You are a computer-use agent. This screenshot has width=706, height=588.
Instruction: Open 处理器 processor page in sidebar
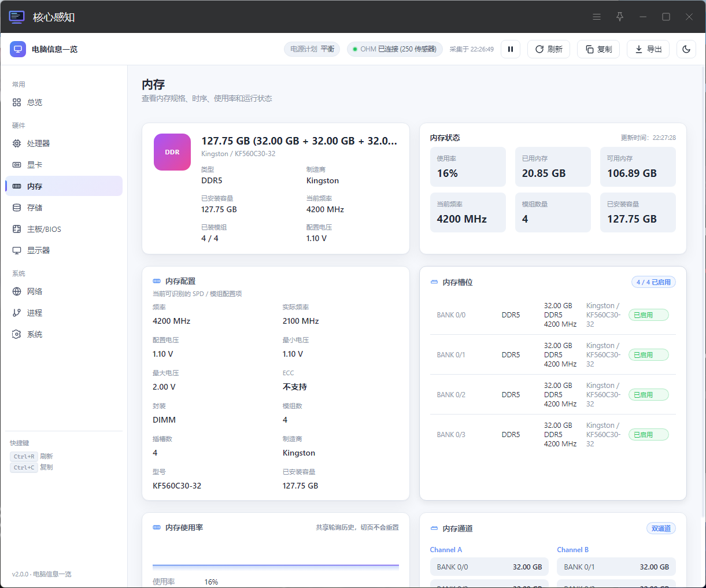64,143
